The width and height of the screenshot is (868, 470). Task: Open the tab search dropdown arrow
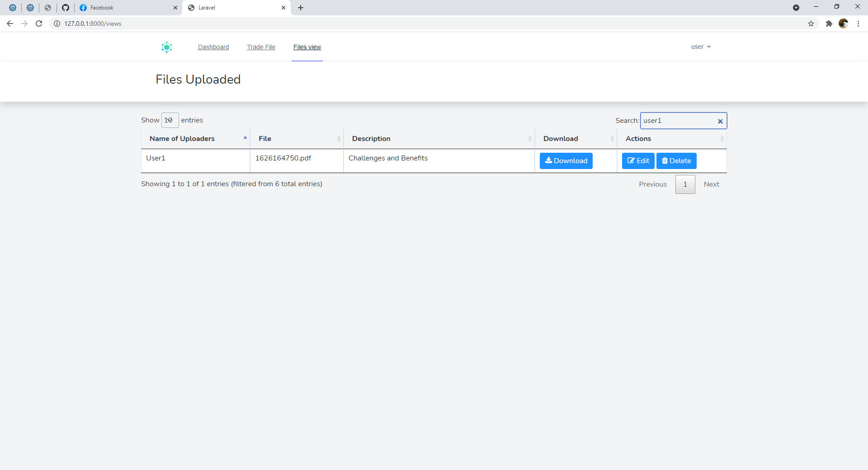click(x=796, y=8)
